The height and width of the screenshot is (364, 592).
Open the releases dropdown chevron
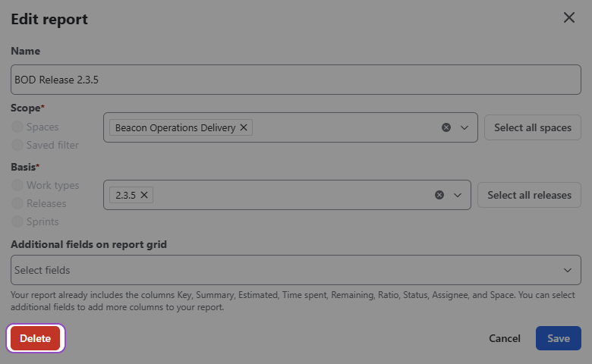(x=458, y=195)
